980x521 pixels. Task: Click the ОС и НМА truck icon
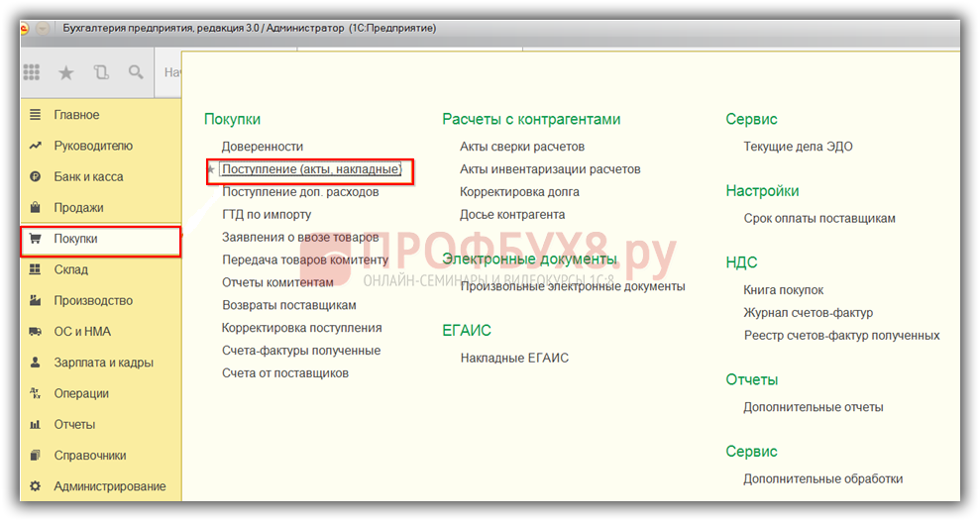36,332
